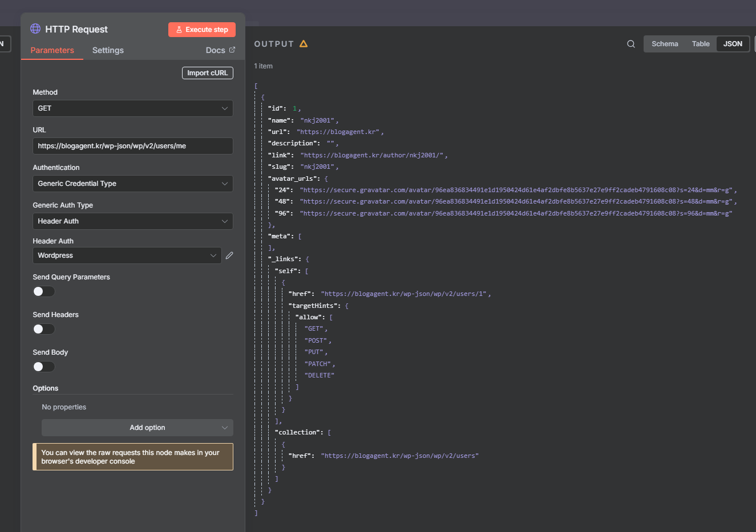756x532 pixels.
Task: Expand the Authentication type dropdown
Action: tap(132, 184)
